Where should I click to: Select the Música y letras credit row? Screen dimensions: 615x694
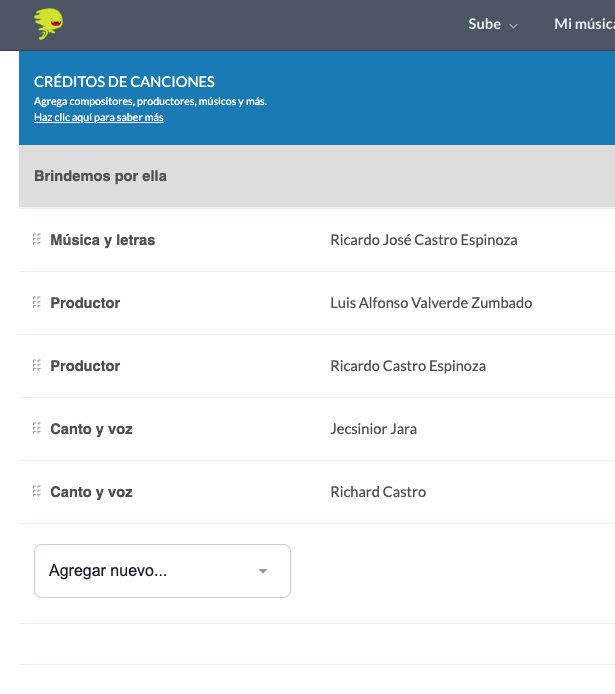point(317,240)
